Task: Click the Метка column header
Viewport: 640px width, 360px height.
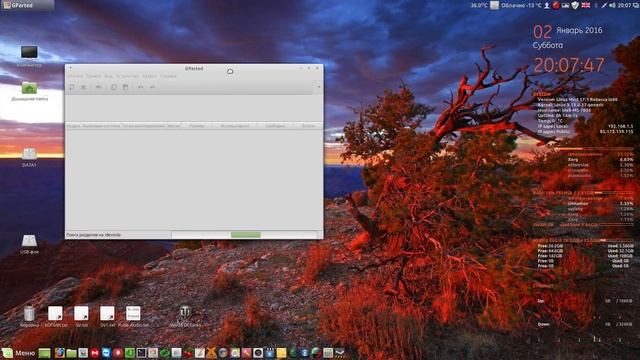Action: pyautogui.click(x=173, y=126)
